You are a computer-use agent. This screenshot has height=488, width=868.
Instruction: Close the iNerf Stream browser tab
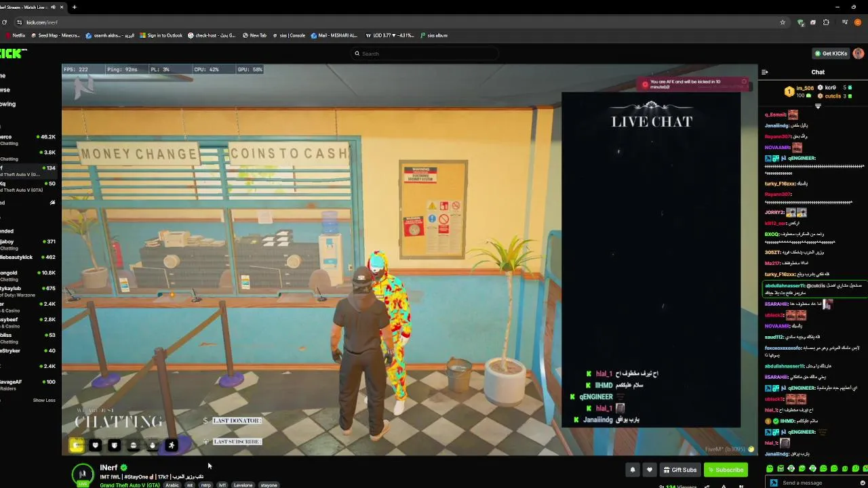pos(62,7)
